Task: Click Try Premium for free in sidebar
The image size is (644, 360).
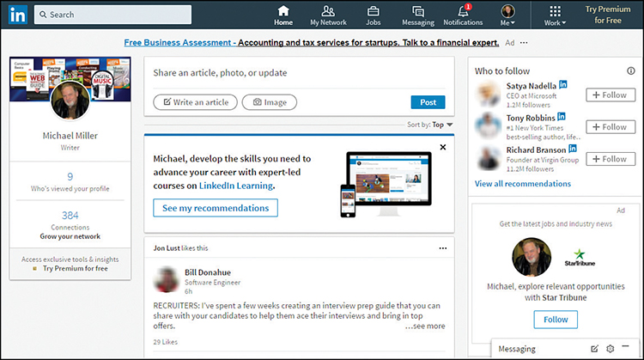Action: (x=76, y=268)
